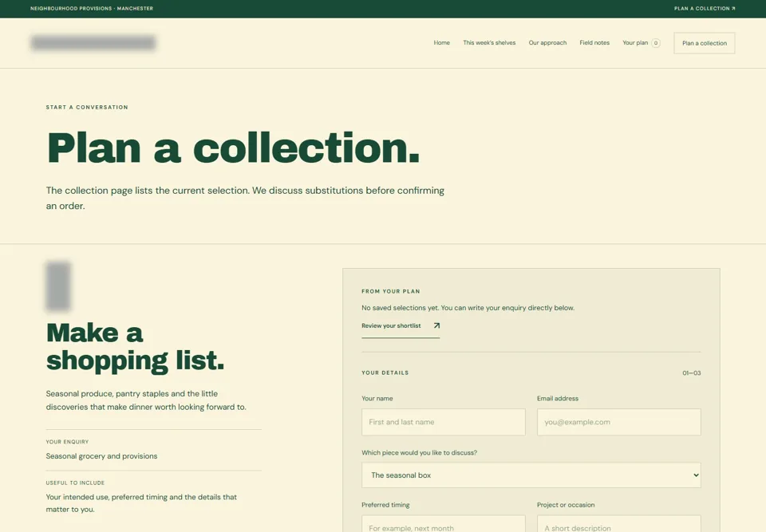Click the arrow icon beside Review your shortlist
766x532 pixels.
click(x=436, y=325)
